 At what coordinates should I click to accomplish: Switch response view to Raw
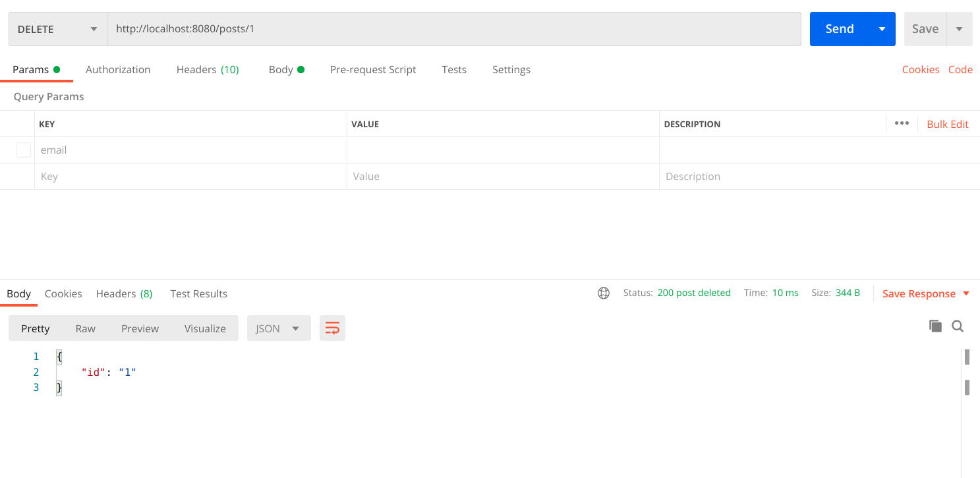tap(86, 328)
